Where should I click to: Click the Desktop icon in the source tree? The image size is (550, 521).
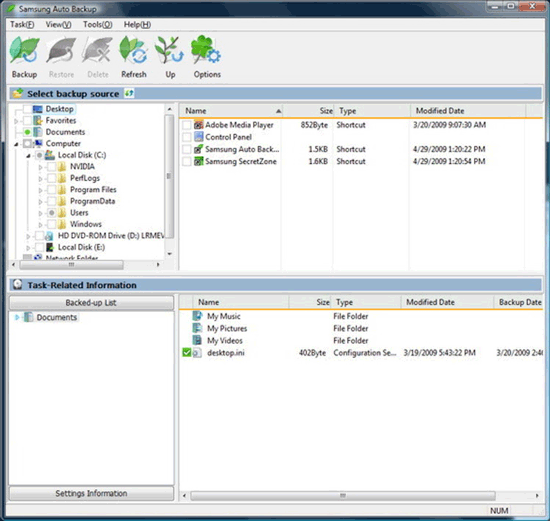[x=38, y=109]
